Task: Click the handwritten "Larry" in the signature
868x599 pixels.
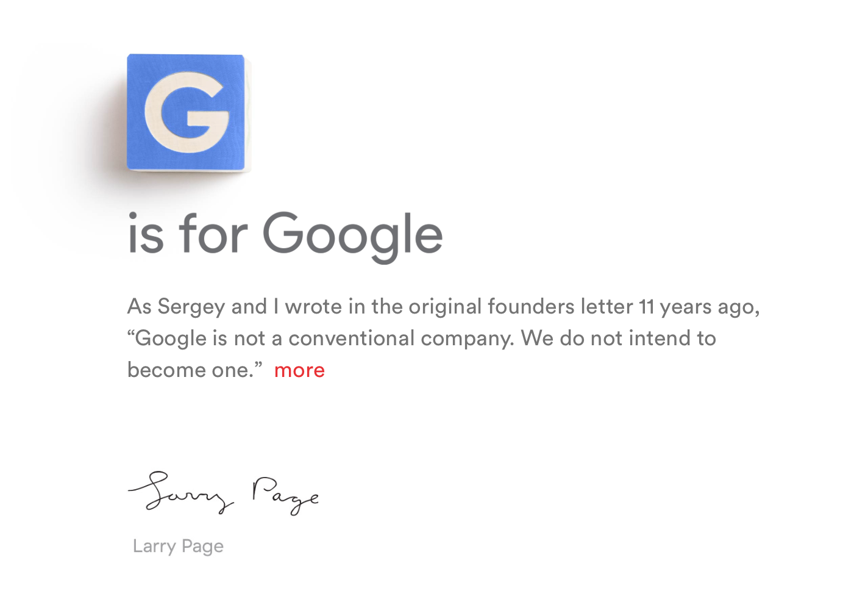Action: (180, 493)
